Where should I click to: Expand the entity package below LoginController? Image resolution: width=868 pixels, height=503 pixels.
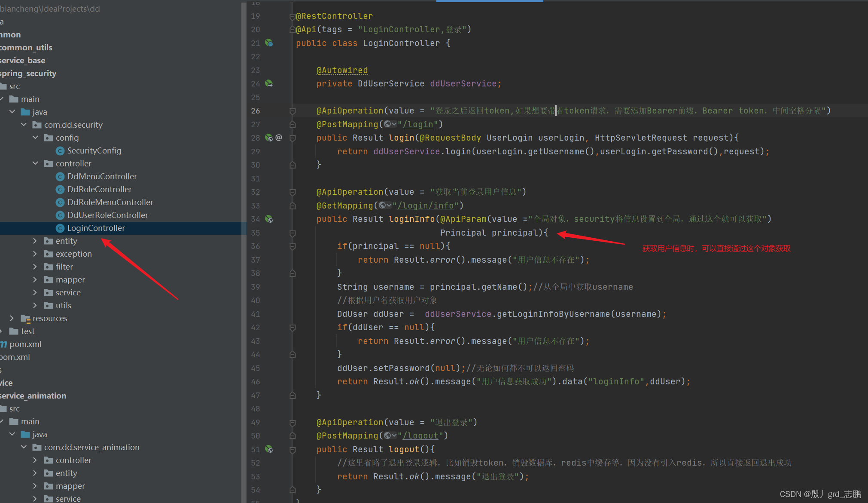[35, 241]
